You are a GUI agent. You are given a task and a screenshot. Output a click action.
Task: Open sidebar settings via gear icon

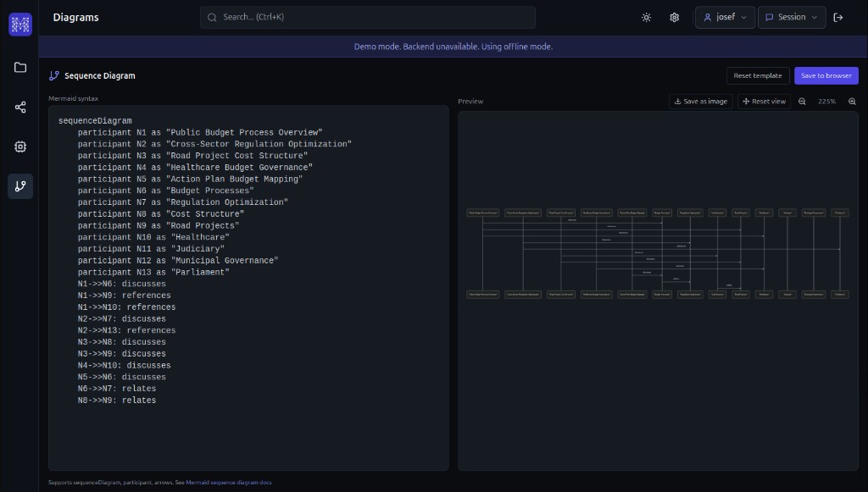click(19, 146)
